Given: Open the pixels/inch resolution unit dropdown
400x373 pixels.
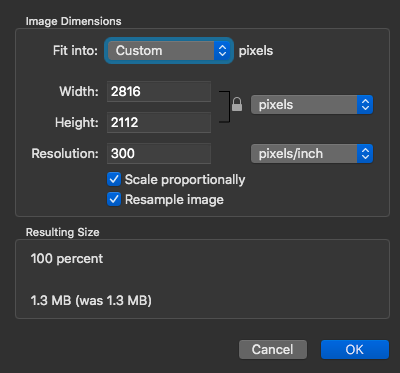Looking at the screenshot, I should 312,153.
